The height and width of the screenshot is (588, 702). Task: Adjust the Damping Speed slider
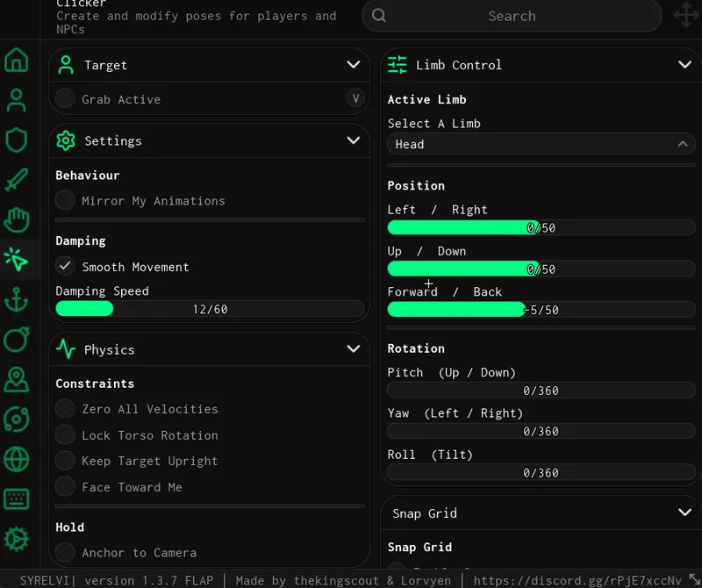(x=210, y=309)
